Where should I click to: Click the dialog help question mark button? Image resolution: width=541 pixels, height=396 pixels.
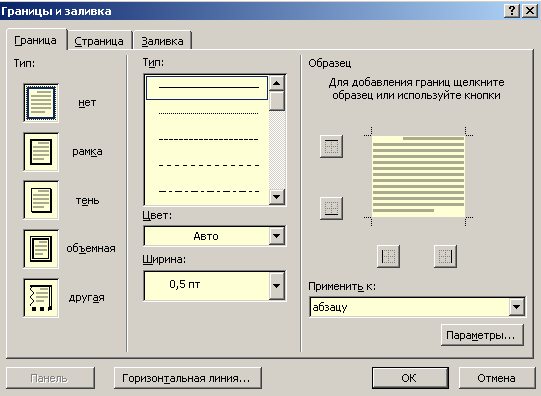tap(512, 11)
